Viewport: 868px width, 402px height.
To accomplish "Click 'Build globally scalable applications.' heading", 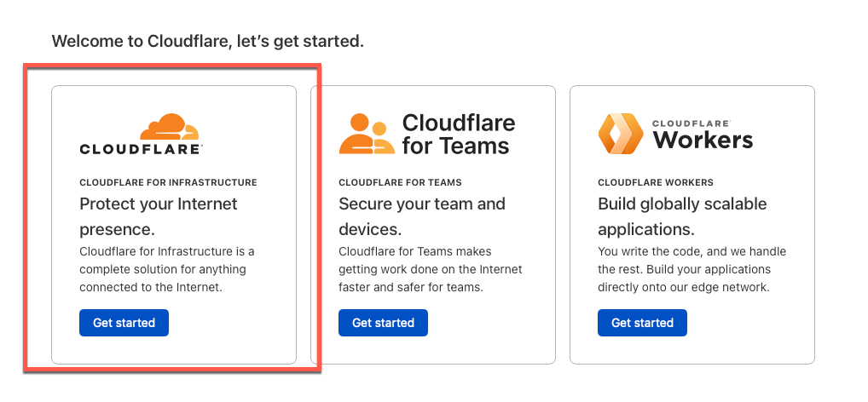I will tap(682, 216).
